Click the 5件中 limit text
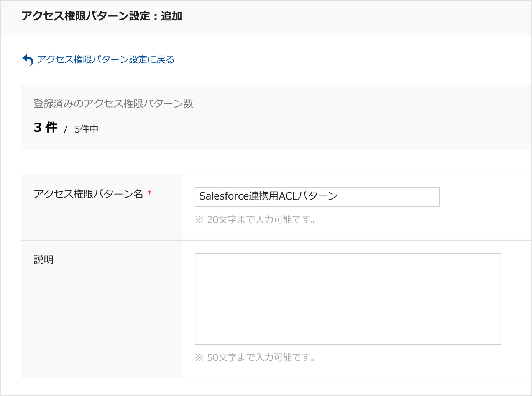This screenshot has width=532, height=396. tap(86, 129)
